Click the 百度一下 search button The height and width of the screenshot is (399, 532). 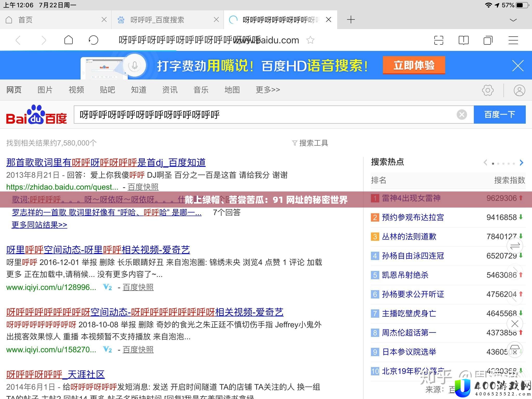[500, 115]
